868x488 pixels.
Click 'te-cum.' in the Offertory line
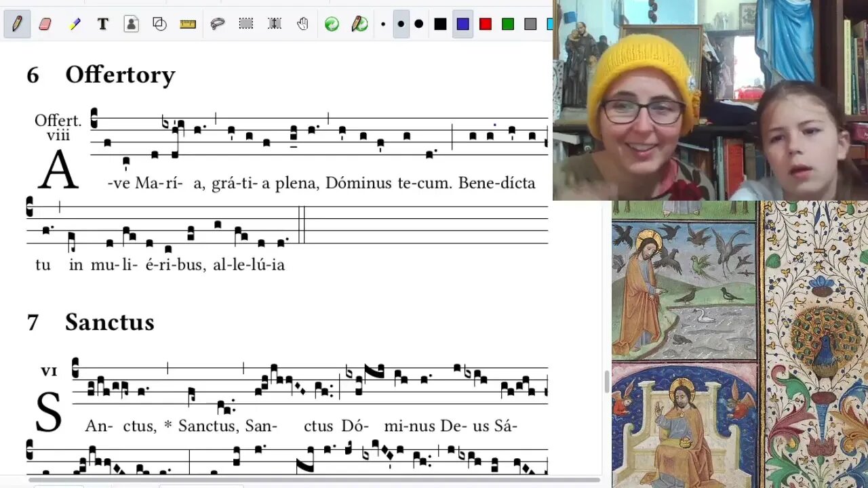(x=425, y=183)
